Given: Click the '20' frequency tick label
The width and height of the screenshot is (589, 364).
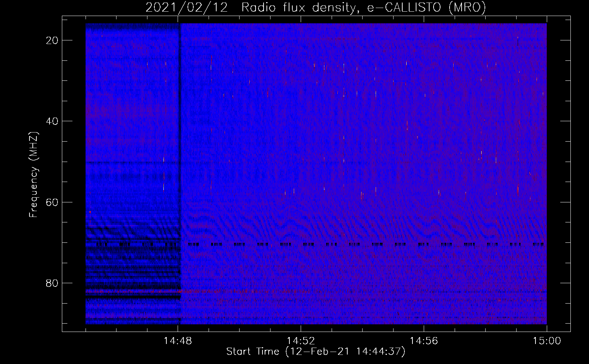Looking at the screenshot, I should (x=52, y=40).
